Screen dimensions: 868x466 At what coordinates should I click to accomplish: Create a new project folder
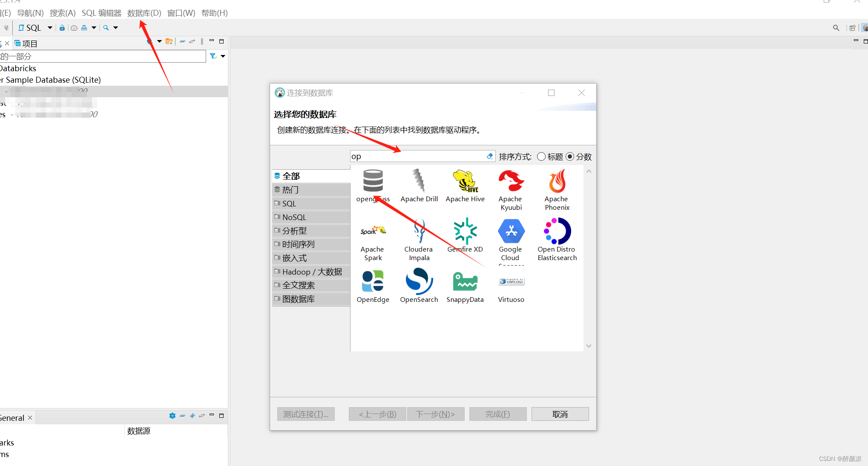point(169,41)
